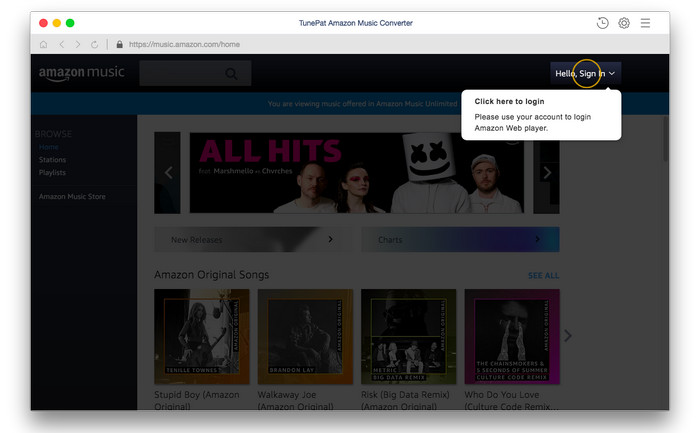The height and width of the screenshot is (433, 700).
Task: Click the page vertical scrollbar
Action: tap(666, 139)
